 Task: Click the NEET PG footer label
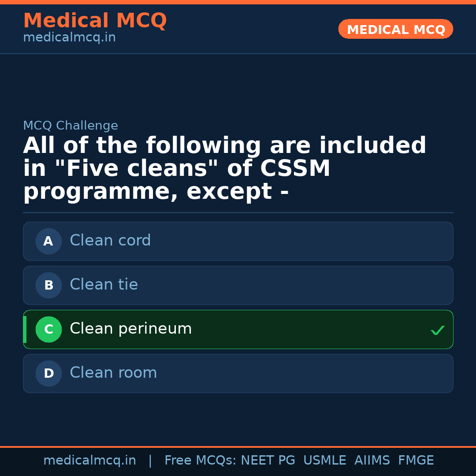(268, 460)
